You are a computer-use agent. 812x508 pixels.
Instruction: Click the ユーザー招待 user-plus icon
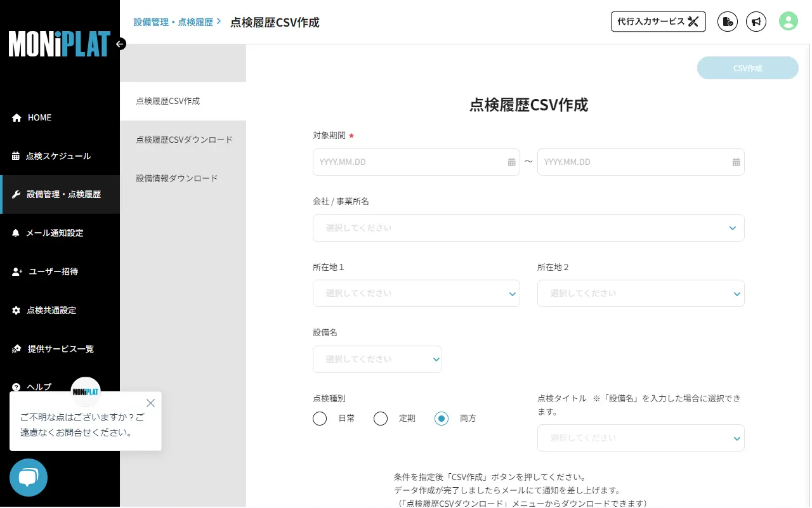(x=15, y=271)
